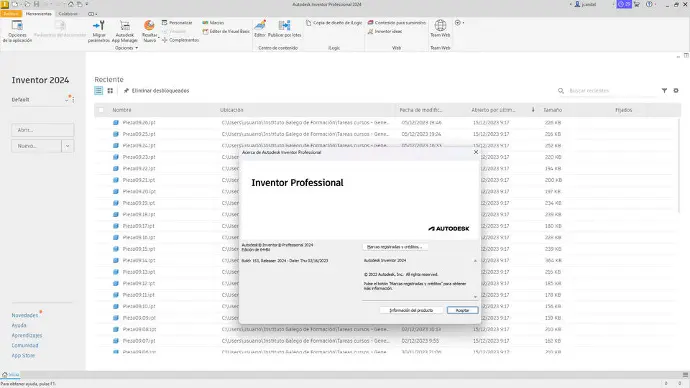Expand the quick access toolbar customize arrow
Screen dimensions: 690x388
[87, 4]
